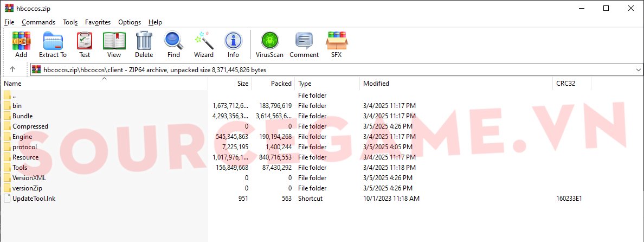The height and width of the screenshot is (242, 644).
Task: Show archive Info
Action: [233, 44]
